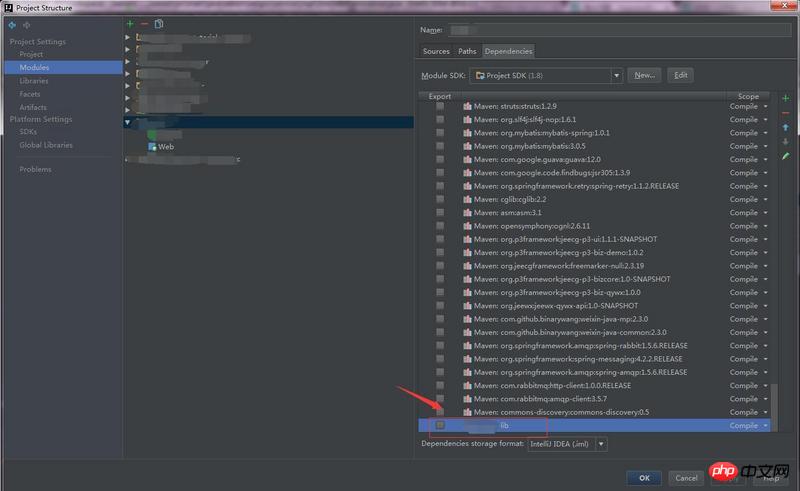Viewport: 800px width, 491px height.
Task: Toggle export for guava:12.0
Action: pyautogui.click(x=440, y=159)
